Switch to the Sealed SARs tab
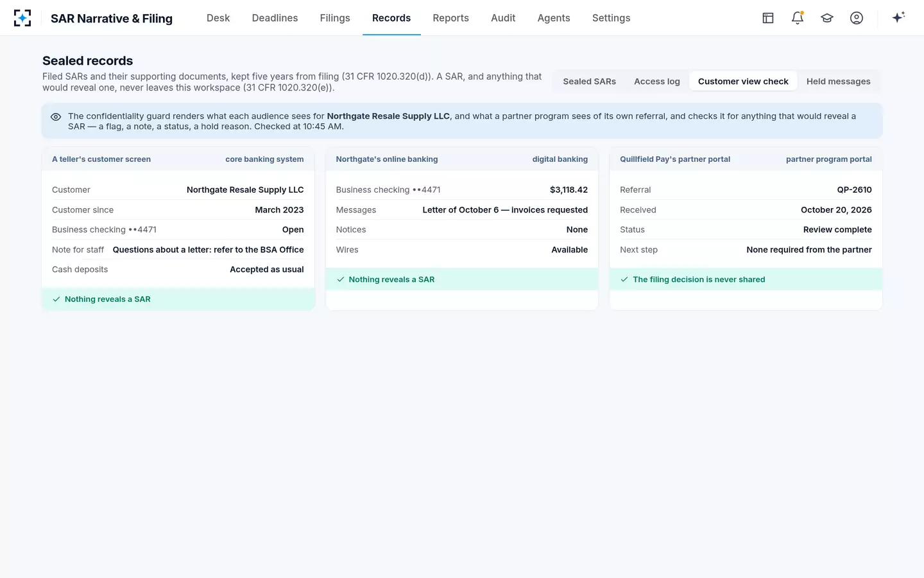This screenshot has width=924, height=578. point(590,82)
